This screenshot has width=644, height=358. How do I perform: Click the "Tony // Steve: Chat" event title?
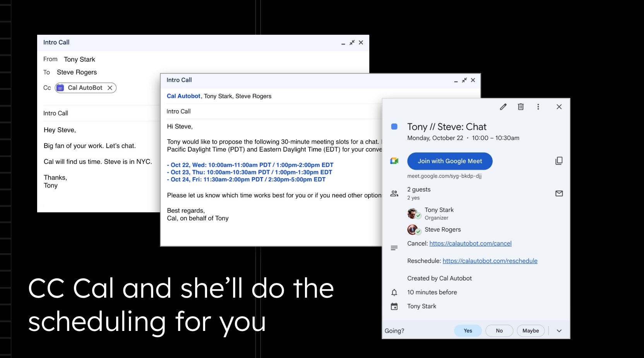pos(447,127)
